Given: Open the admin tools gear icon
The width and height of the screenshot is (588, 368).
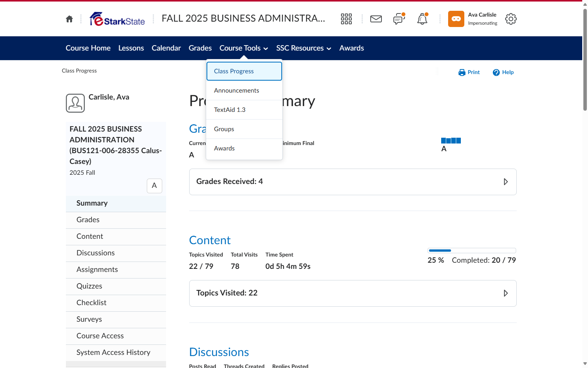Looking at the screenshot, I should [x=511, y=19].
